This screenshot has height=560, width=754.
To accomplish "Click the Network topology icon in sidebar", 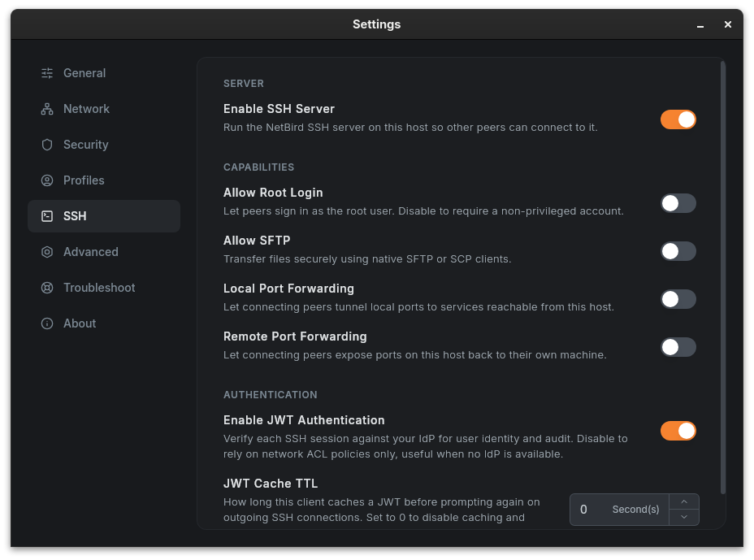I will coord(47,109).
